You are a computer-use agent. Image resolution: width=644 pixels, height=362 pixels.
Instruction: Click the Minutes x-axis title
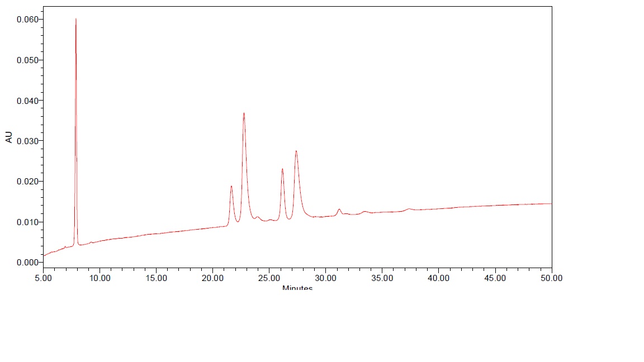(297, 288)
